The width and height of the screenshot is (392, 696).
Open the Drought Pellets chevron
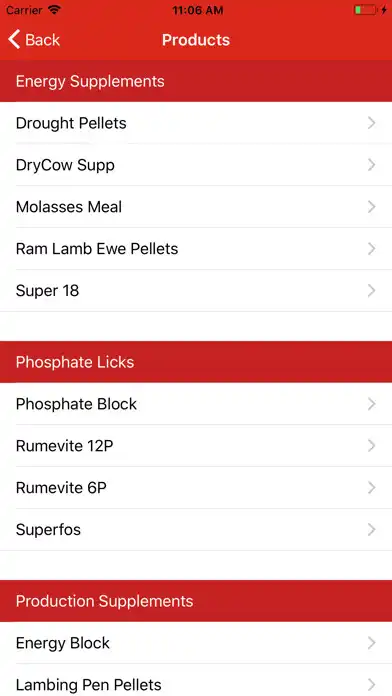point(372,123)
